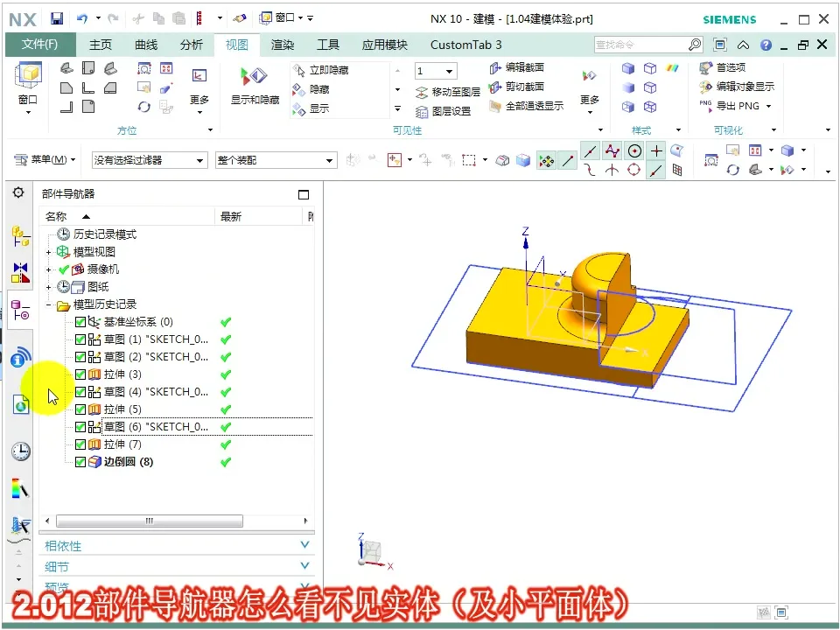
Task: Uncheck the 边倒圆 (8) feature checkbox
Action: point(80,462)
